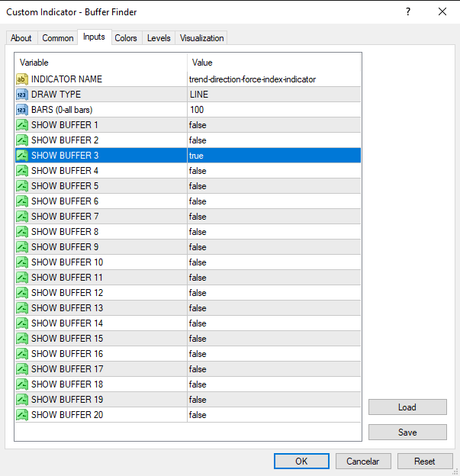Screen dimensions: 460x476
Task: Select the SHOW BUFFER 5 row icon
Action: pos(22,186)
